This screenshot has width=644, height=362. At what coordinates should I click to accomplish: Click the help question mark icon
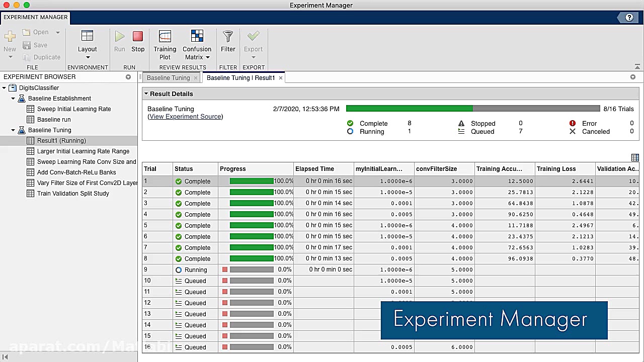[x=629, y=18]
